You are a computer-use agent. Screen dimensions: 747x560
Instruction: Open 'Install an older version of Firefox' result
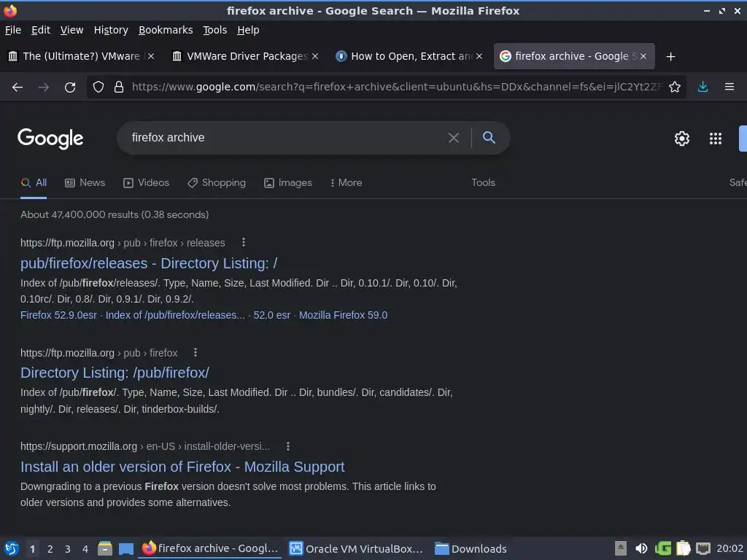(182, 467)
